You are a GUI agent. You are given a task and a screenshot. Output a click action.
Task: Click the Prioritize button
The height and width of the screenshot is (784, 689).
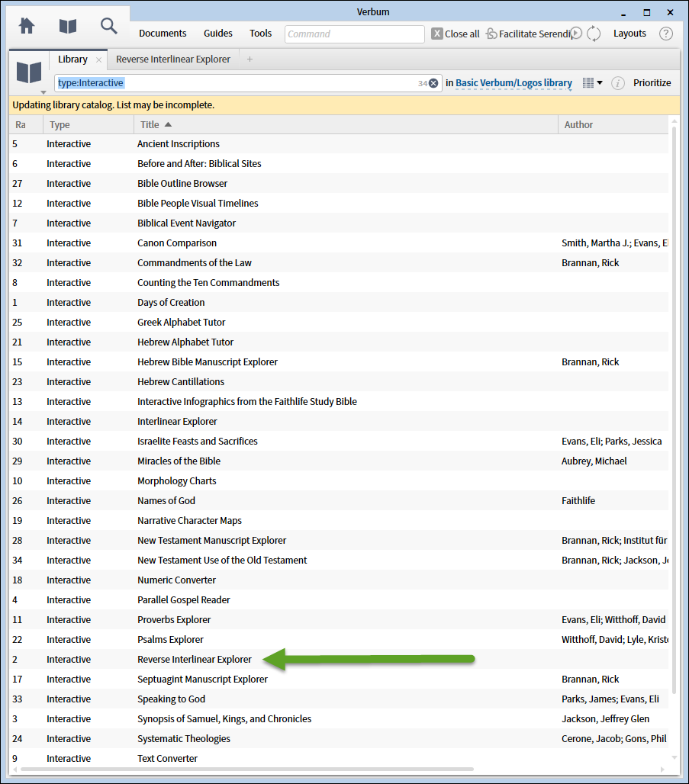pyautogui.click(x=653, y=82)
